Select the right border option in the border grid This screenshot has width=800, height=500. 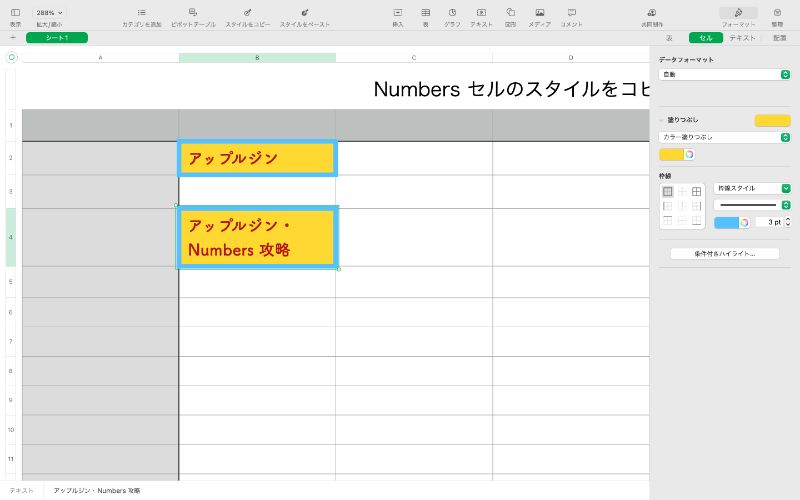point(696,206)
